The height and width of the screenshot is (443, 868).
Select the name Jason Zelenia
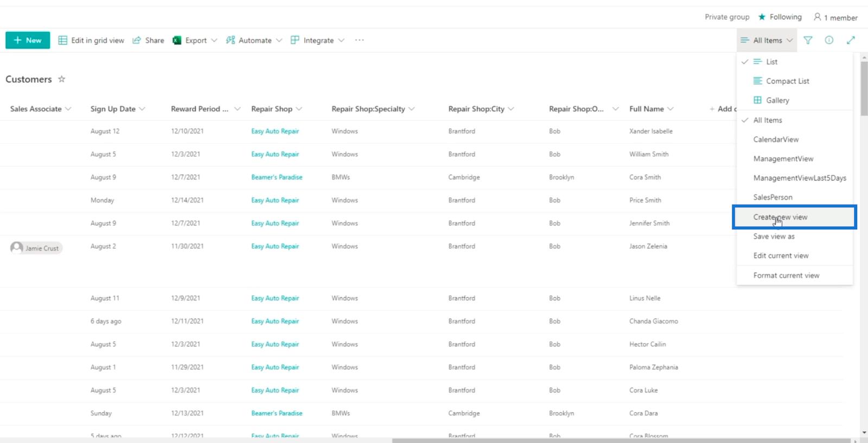(648, 246)
